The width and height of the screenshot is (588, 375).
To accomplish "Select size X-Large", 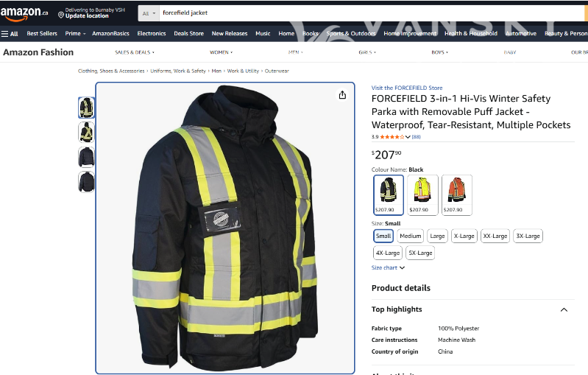I will click(x=464, y=236).
